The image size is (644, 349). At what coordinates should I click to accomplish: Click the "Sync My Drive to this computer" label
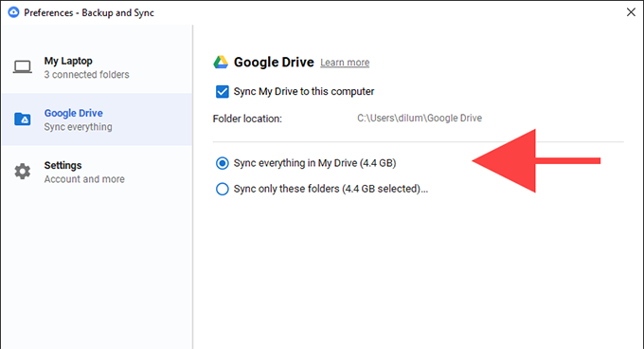[304, 91]
